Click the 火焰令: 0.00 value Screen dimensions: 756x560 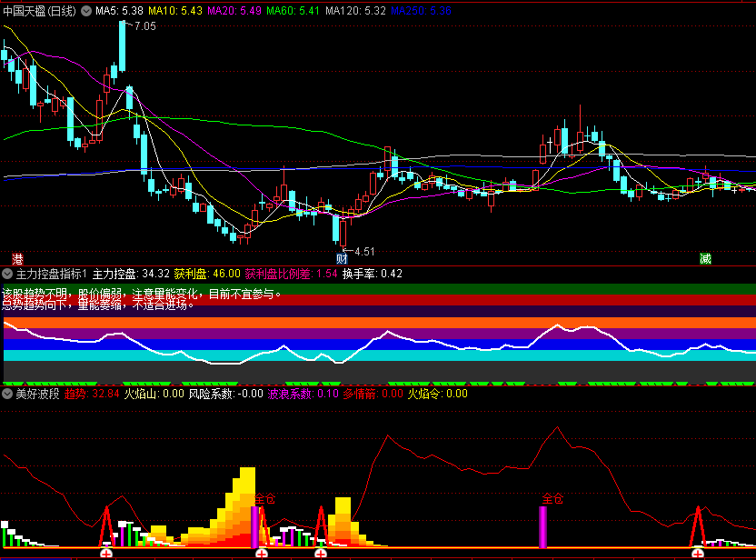pos(438,394)
